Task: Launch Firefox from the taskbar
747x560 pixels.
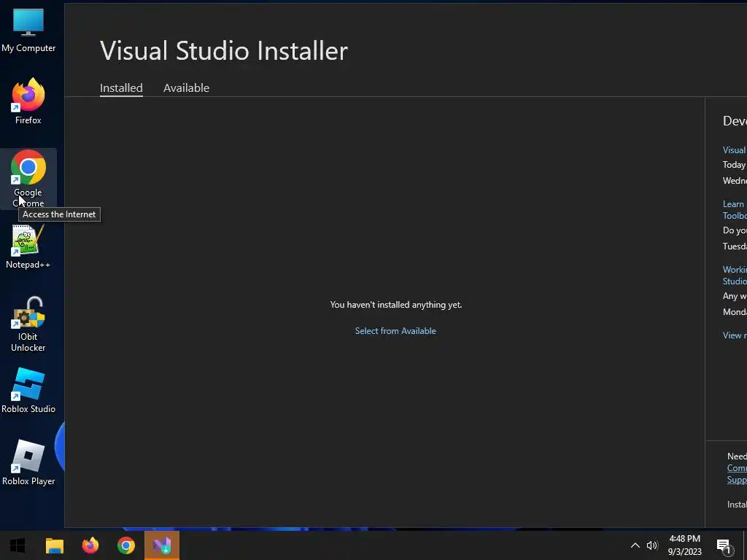Action: coord(90,545)
